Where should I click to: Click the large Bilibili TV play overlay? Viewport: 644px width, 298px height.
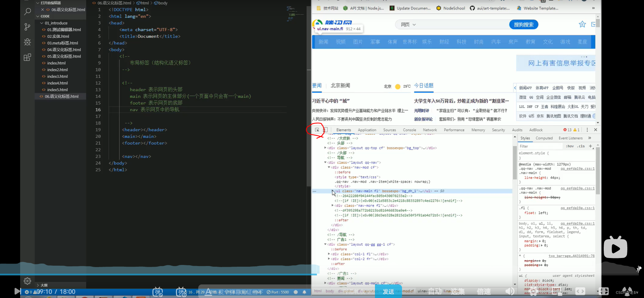(615, 247)
